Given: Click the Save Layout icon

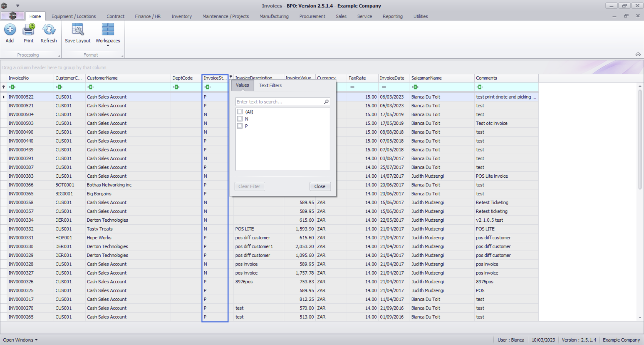Looking at the screenshot, I should click(x=77, y=30).
